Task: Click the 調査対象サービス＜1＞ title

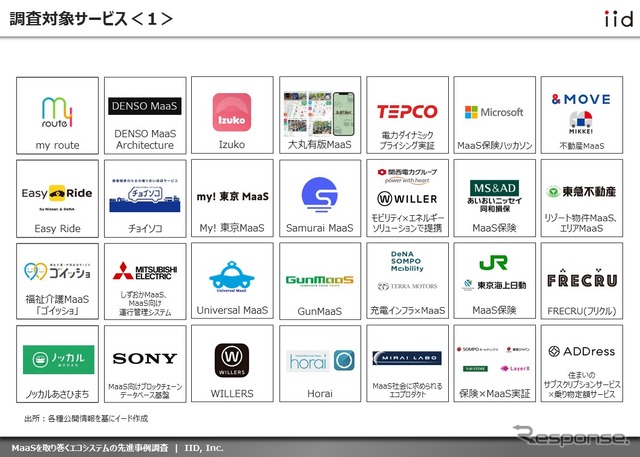Action: (x=91, y=19)
